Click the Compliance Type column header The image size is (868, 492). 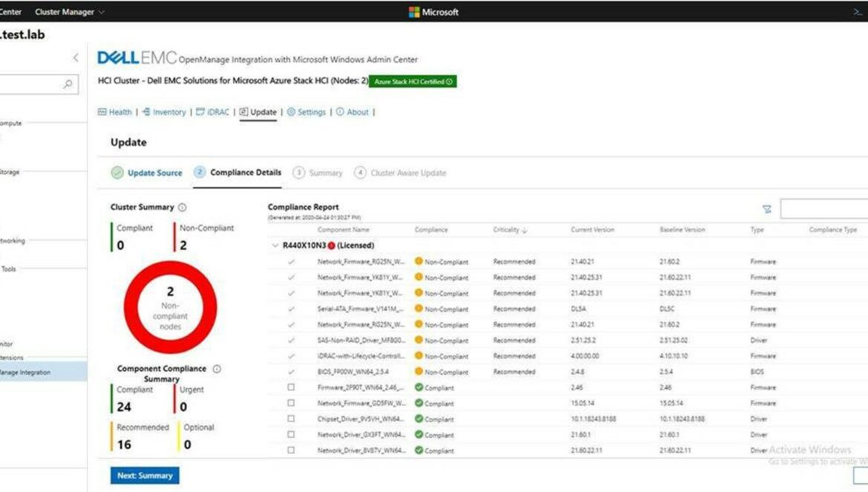pyautogui.click(x=832, y=229)
